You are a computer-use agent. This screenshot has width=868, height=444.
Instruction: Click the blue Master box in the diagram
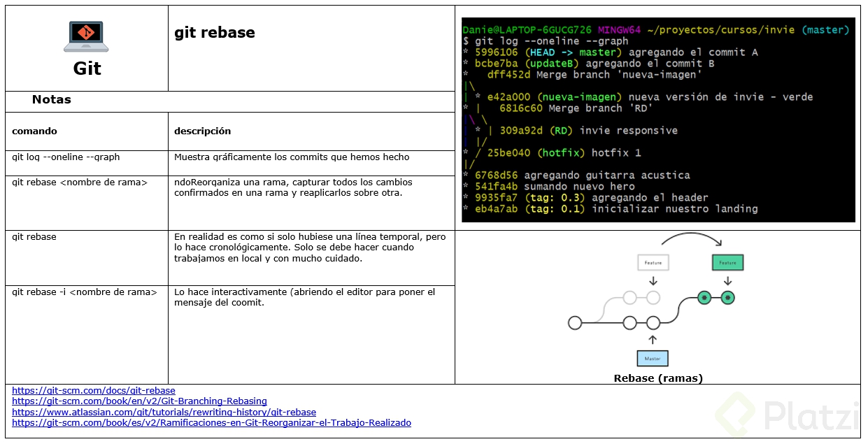tap(653, 358)
